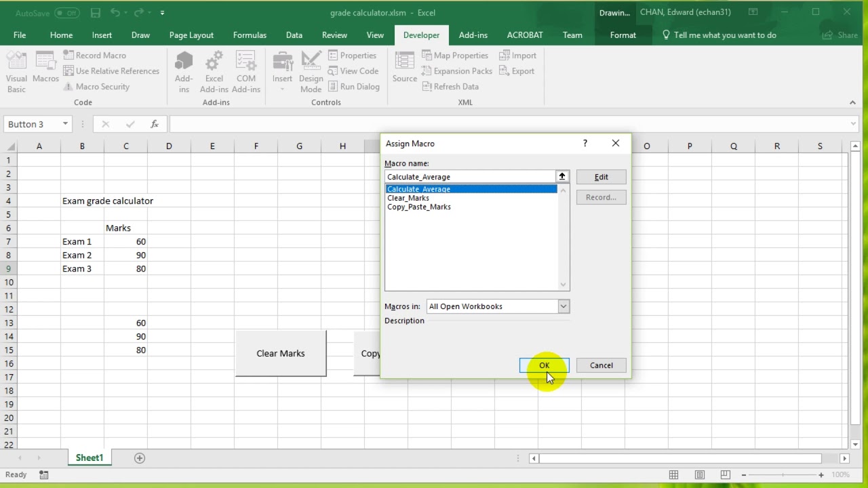
Task: Click the Macros icon in Code group
Action: coord(45,61)
